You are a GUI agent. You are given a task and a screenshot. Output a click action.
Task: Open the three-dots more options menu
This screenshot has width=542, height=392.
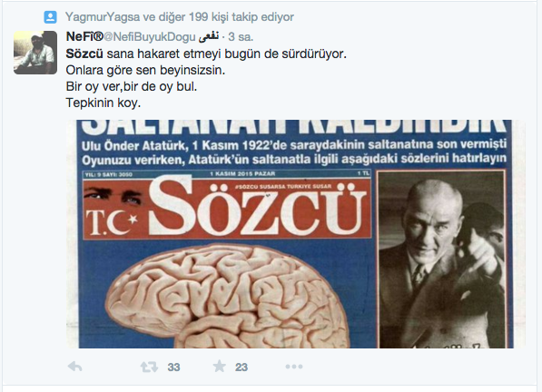click(294, 367)
